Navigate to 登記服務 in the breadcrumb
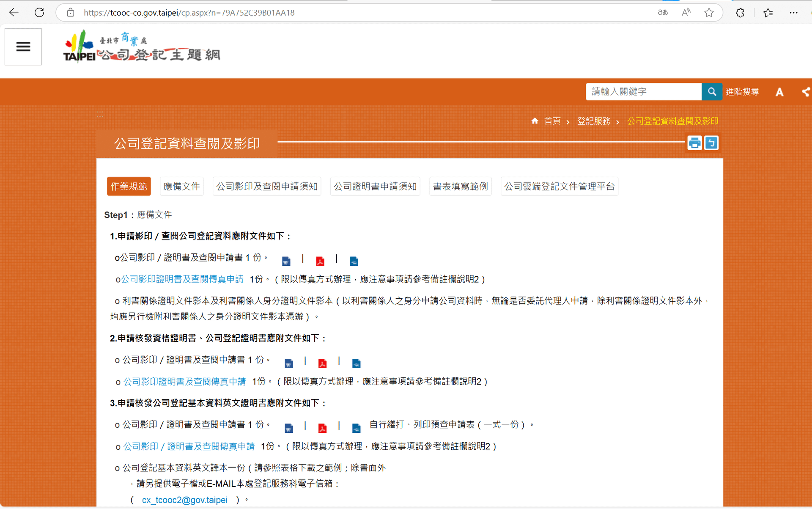 click(x=594, y=121)
